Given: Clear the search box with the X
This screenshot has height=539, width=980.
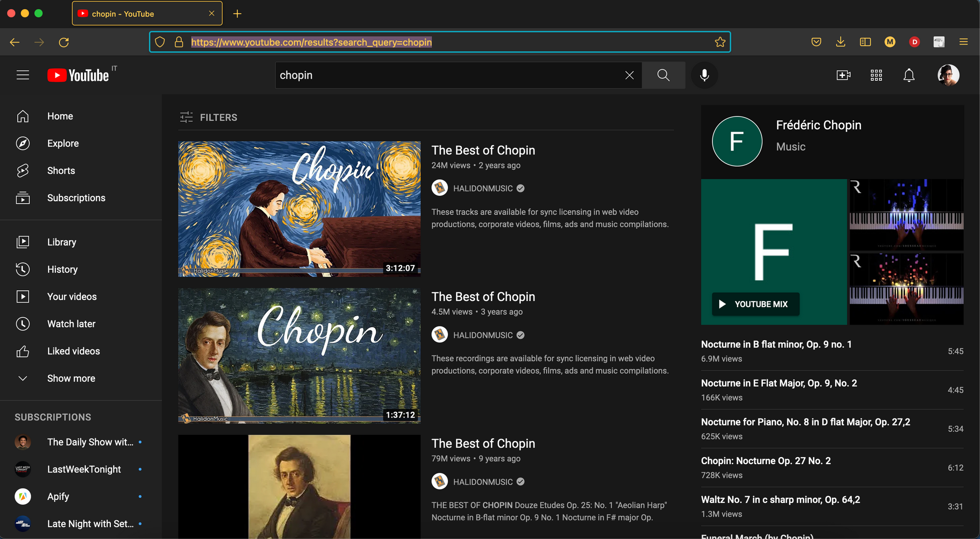Looking at the screenshot, I should [x=630, y=75].
